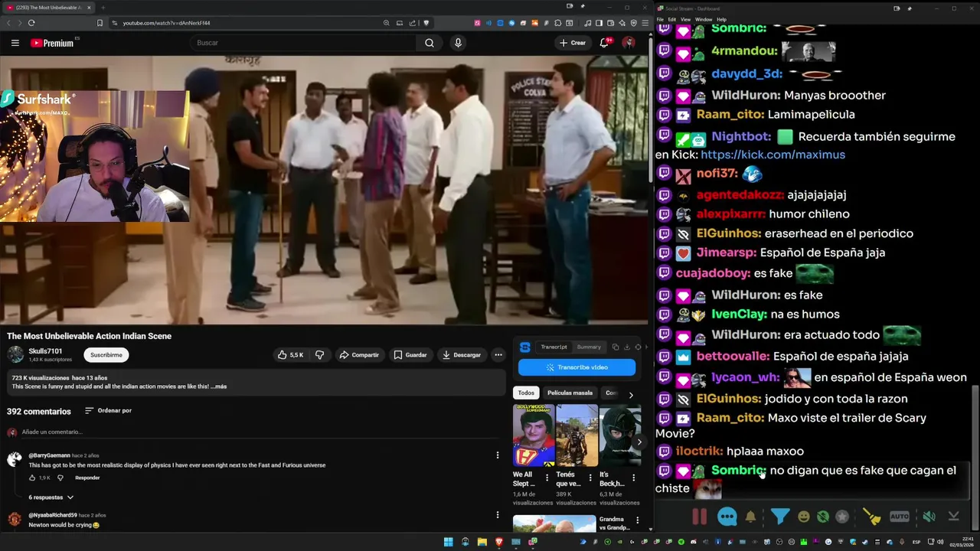Dislike BarryGaemann's comment
Image resolution: width=980 pixels, height=551 pixels.
pyautogui.click(x=60, y=478)
